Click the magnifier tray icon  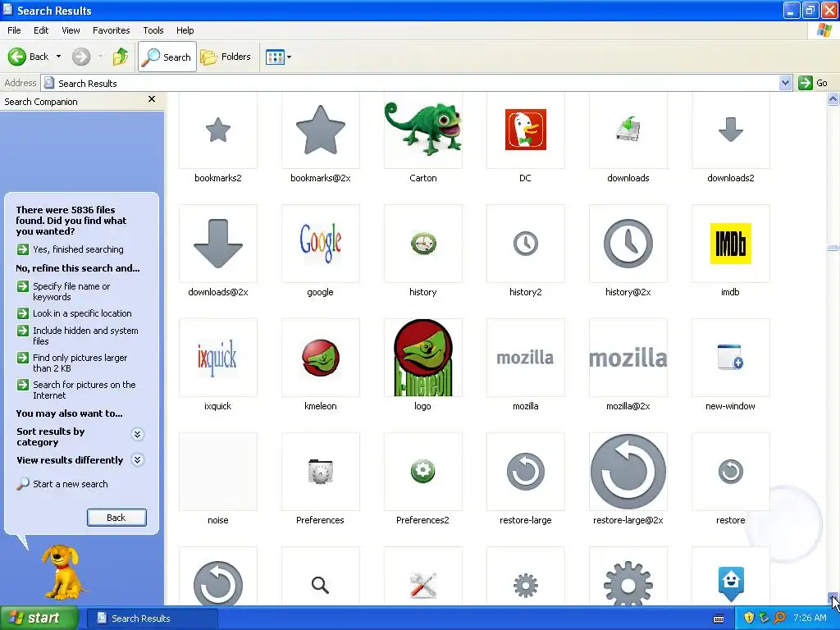click(779, 619)
